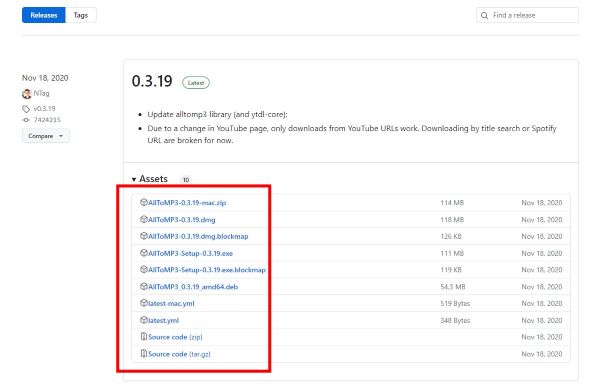The height and width of the screenshot is (385, 615).
Task: Click the commit icon beside 7424215
Action: [26, 120]
